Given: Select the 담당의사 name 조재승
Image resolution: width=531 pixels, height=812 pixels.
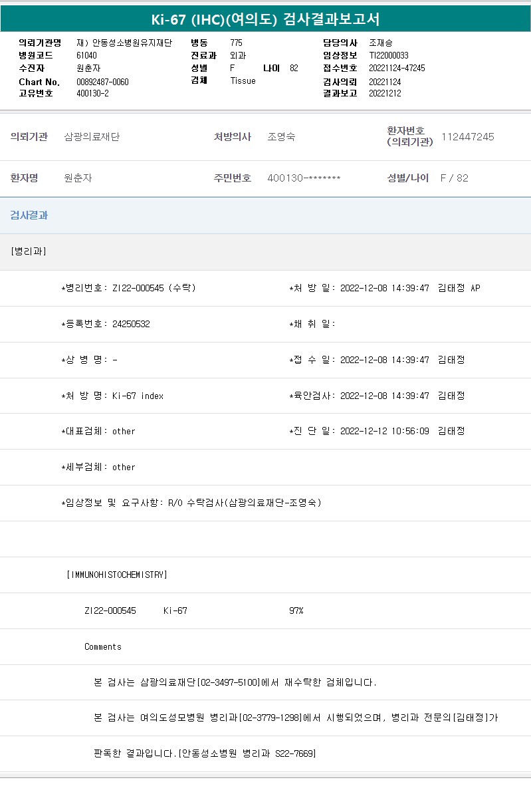Looking at the screenshot, I should tap(381, 43).
